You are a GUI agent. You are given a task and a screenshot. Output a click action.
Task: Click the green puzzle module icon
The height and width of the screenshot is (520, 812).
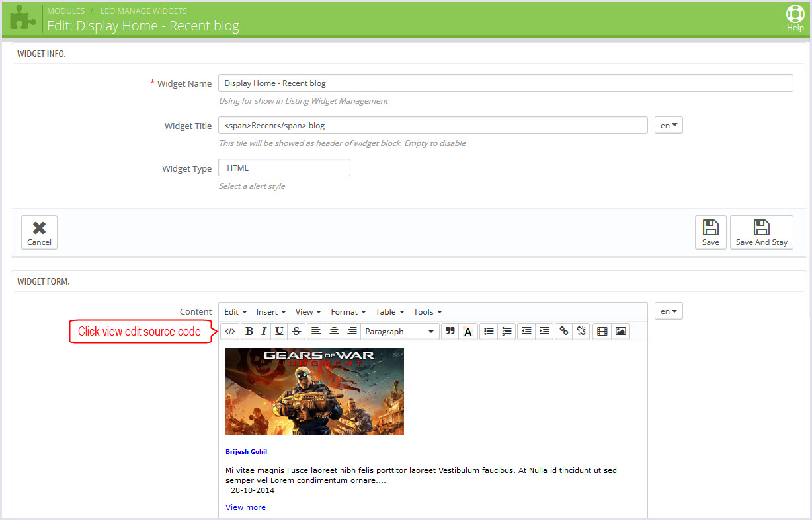[24, 18]
